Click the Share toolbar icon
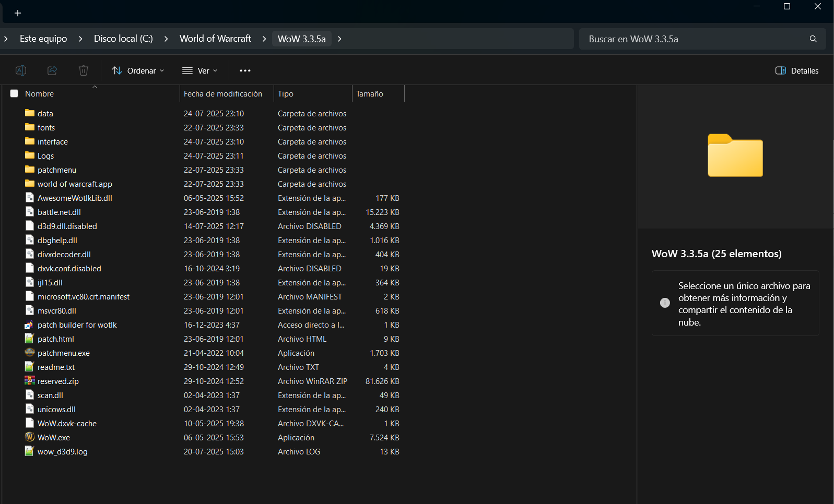 [52, 70]
